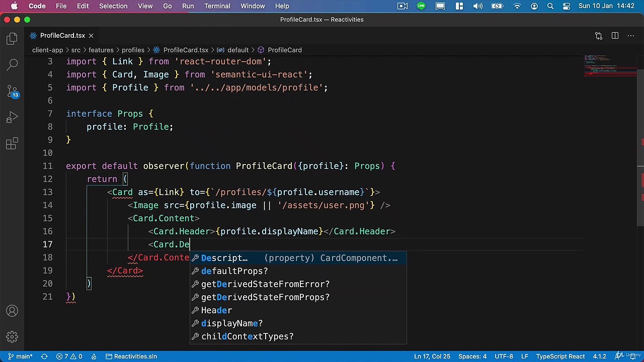Open Problems from errors and warnings count
Viewport: 644px width, 362px height.
tap(69, 356)
